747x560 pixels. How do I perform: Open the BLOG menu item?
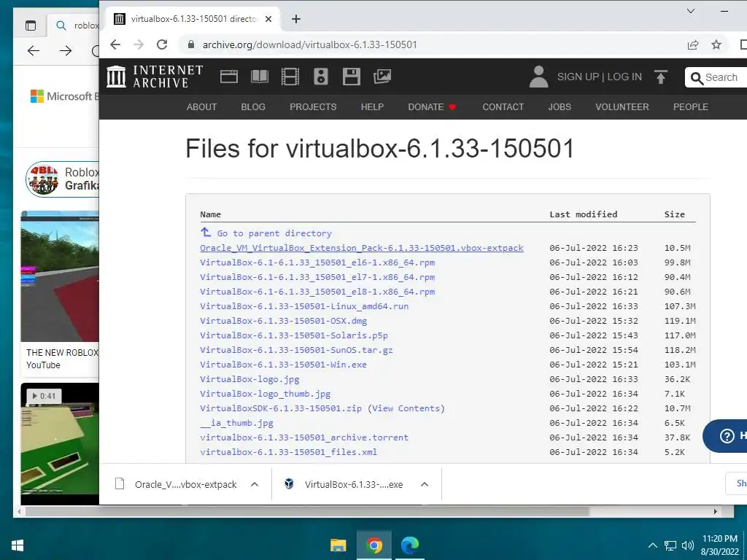point(253,106)
